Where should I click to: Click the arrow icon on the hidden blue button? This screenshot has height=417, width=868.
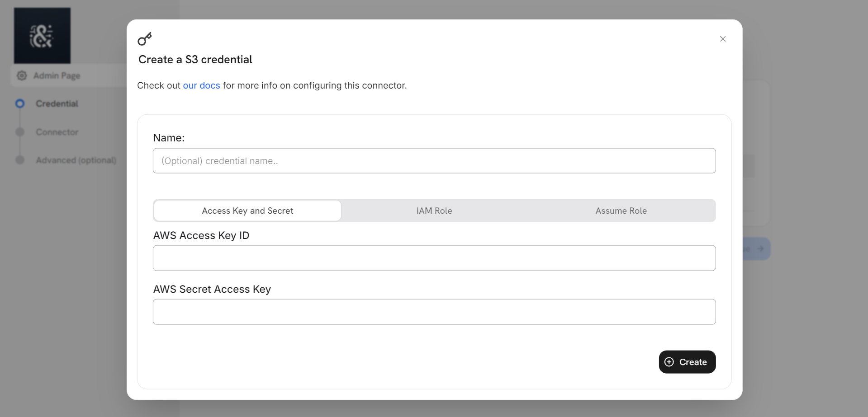point(761,248)
